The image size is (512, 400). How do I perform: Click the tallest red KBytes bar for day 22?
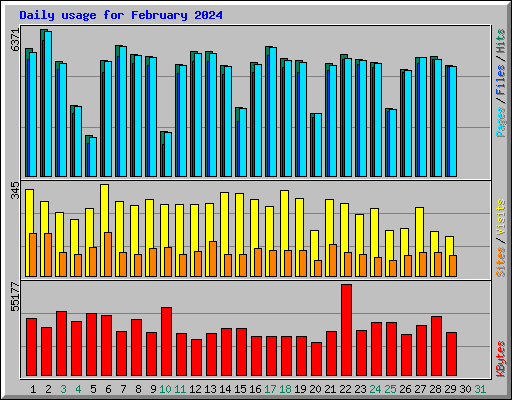point(346,330)
